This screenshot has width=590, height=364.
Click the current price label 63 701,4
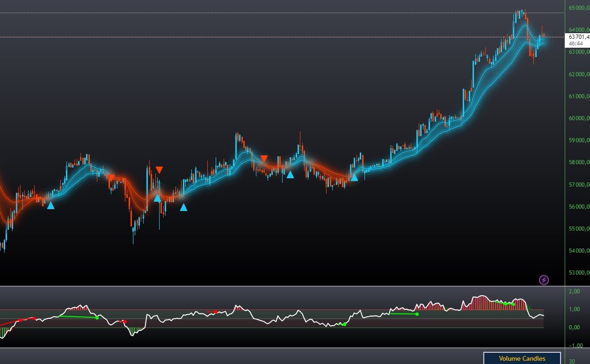point(579,36)
